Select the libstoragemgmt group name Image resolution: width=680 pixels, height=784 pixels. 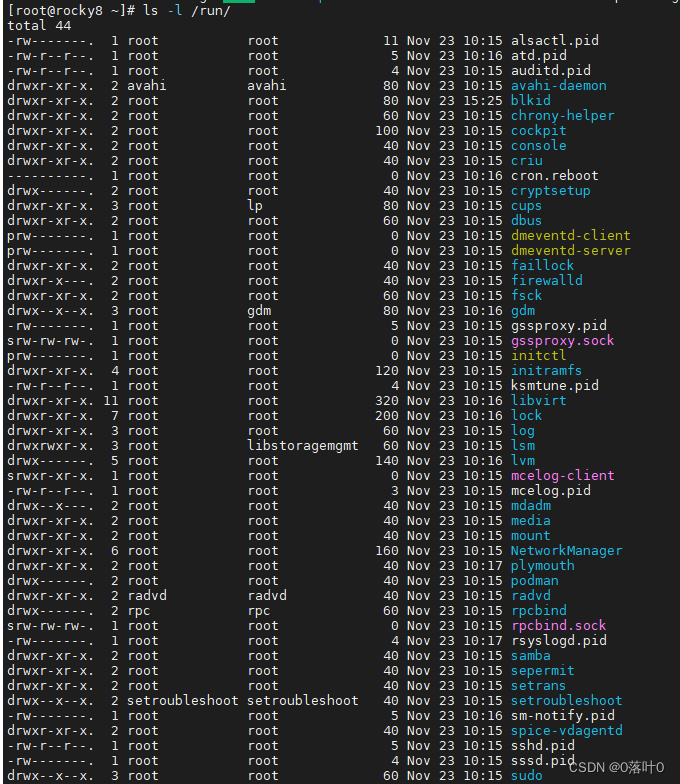click(303, 446)
